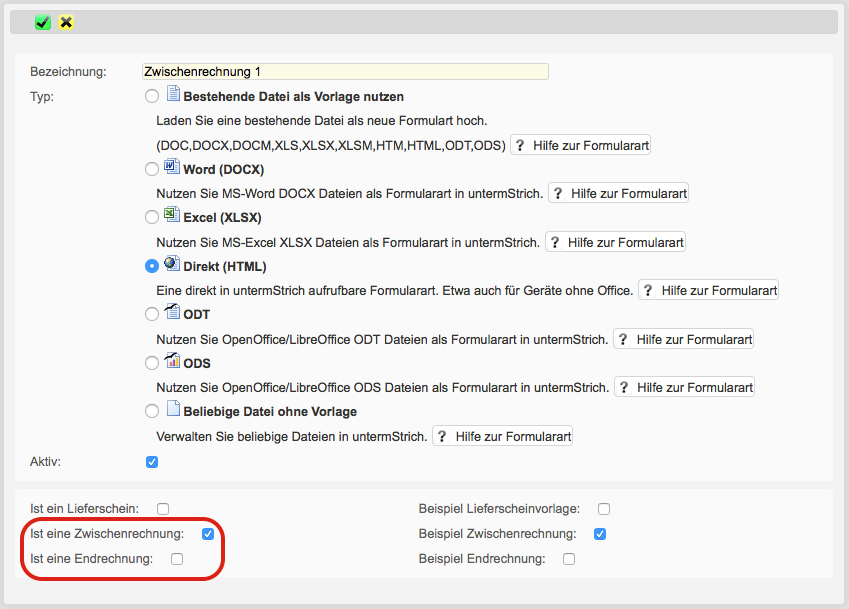Screen dimensions: 849x609
Task: Open Hilfe zur Formularart for Word DOCX
Action: coord(619,193)
